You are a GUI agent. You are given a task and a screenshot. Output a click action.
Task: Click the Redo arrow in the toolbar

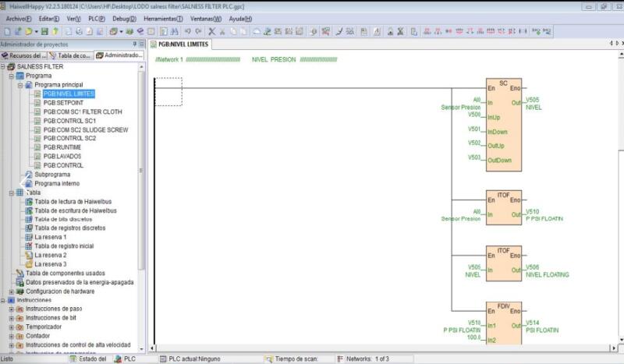(x=199, y=31)
